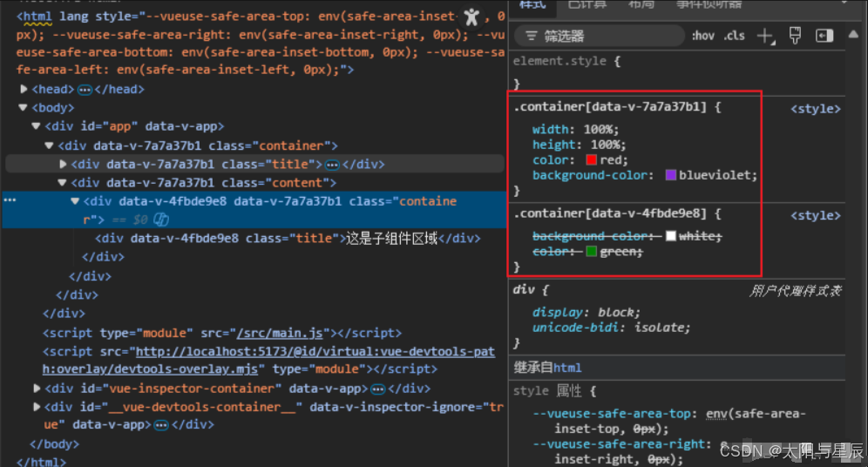Select the closing </body> tag row

54,444
